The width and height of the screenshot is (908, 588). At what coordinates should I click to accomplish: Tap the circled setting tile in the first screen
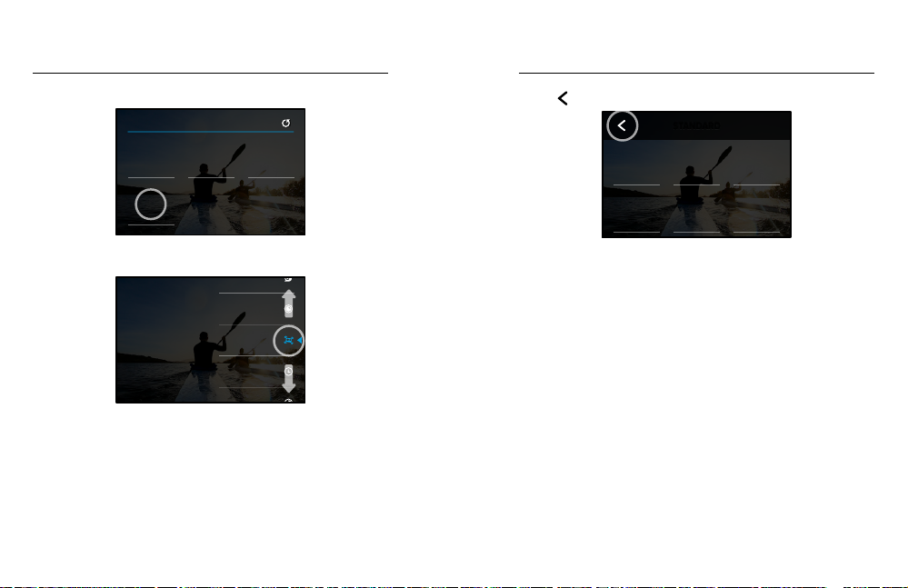pos(151,204)
